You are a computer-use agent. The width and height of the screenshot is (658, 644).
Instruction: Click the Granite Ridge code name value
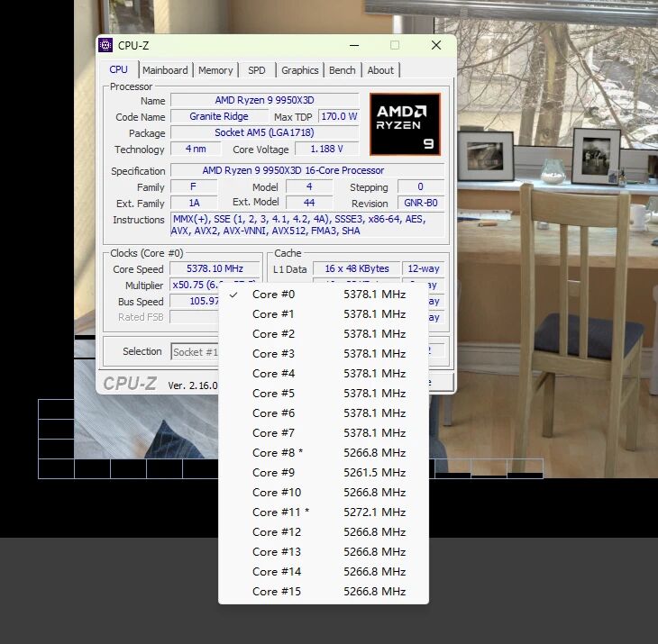(219, 116)
